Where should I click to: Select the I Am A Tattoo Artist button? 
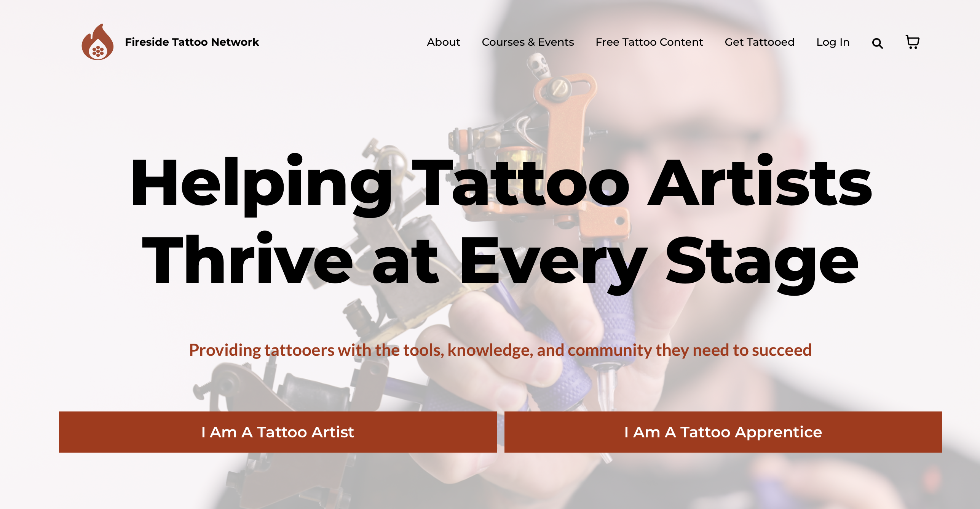tap(278, 432)
